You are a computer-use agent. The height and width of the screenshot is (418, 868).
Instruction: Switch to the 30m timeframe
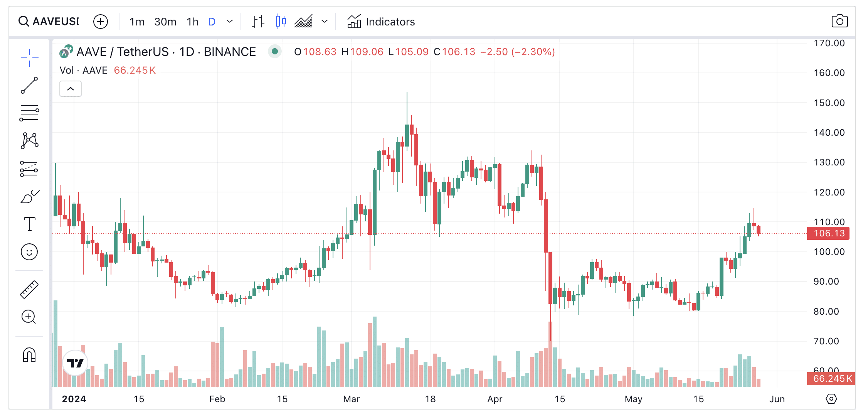(x=165, y=22)
